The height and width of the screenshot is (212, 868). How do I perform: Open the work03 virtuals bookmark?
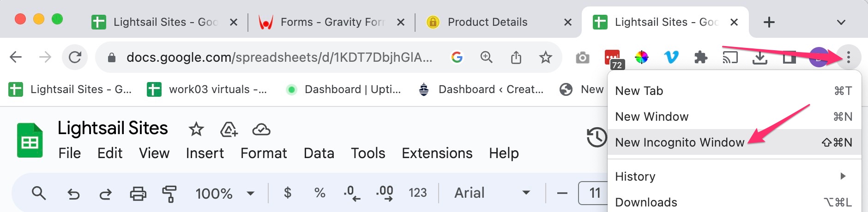point(207,89)
